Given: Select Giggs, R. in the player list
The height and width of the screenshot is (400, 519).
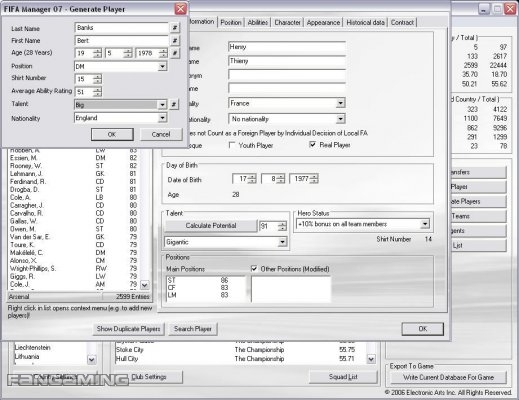Looking at the screenshot, I should pos(74,276).
